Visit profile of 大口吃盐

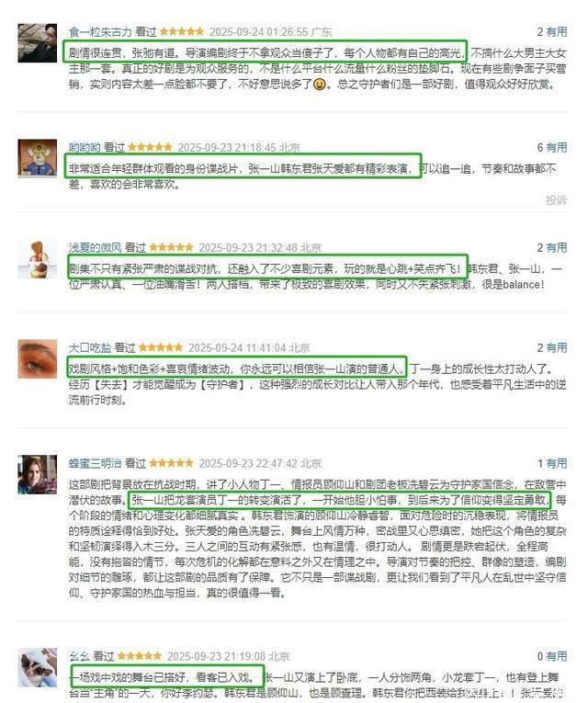coord(90,347)
